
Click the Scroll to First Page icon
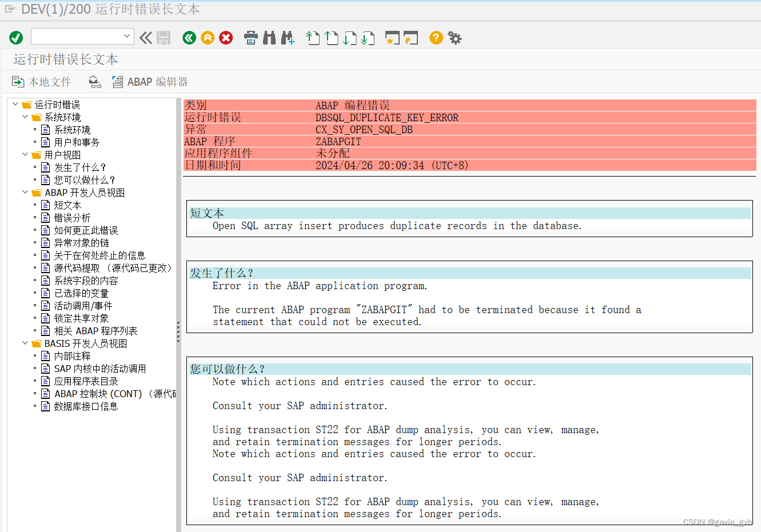pyautogui.click(x=313, y=38)
